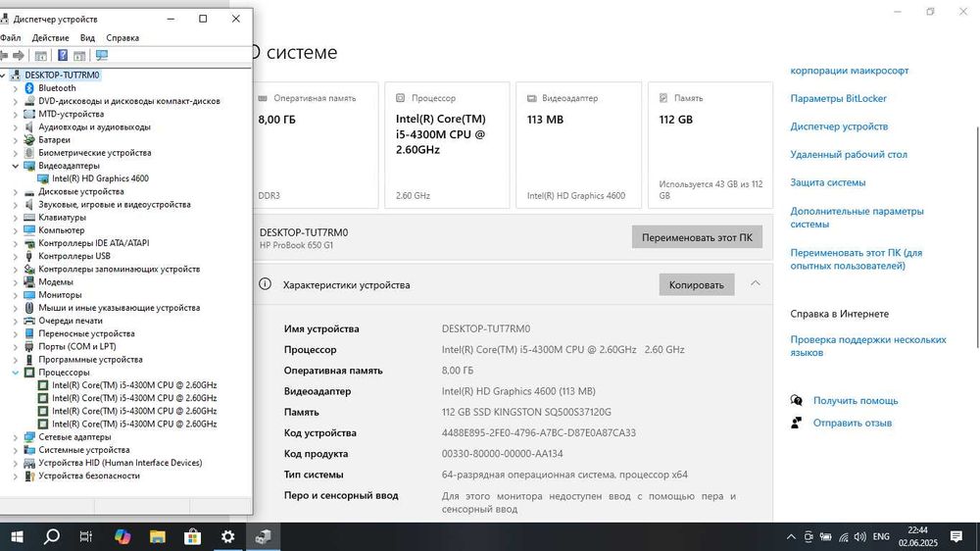Select Аудиовходы и аудиовыходы row
980x551 pixels.
pos(94,126)
